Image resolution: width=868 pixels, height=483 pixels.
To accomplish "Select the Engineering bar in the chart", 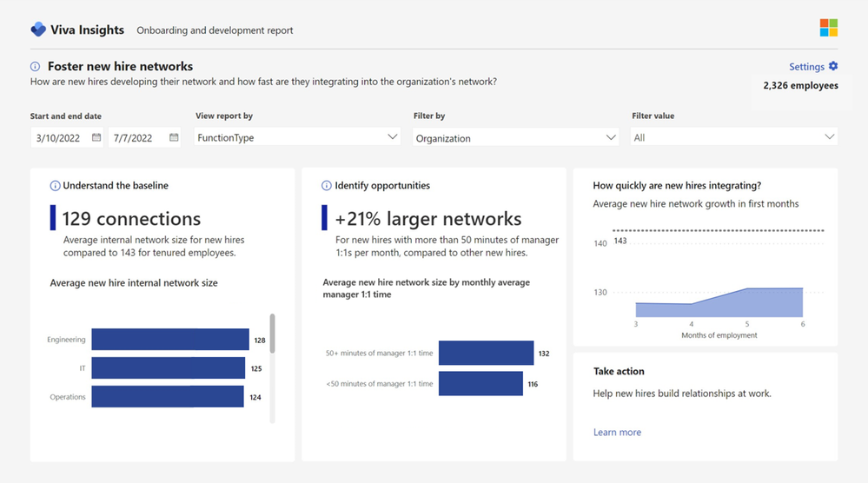I will 170,340.
